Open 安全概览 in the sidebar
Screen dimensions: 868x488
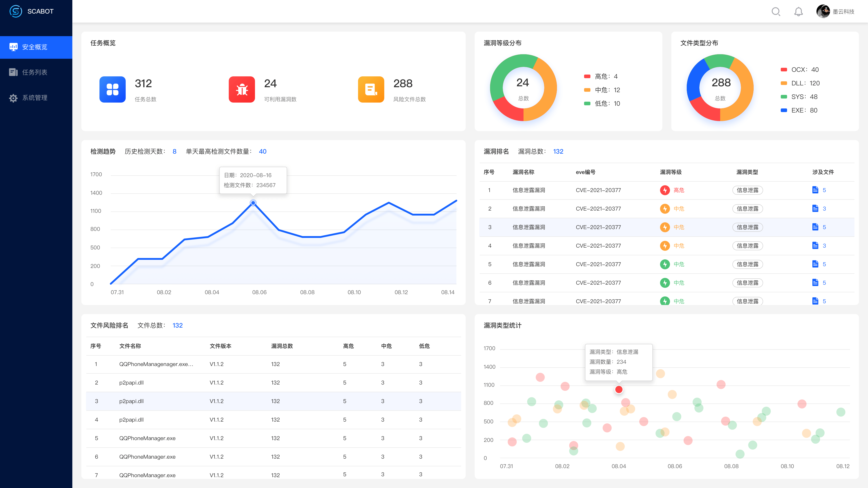[x=35, y=47]
